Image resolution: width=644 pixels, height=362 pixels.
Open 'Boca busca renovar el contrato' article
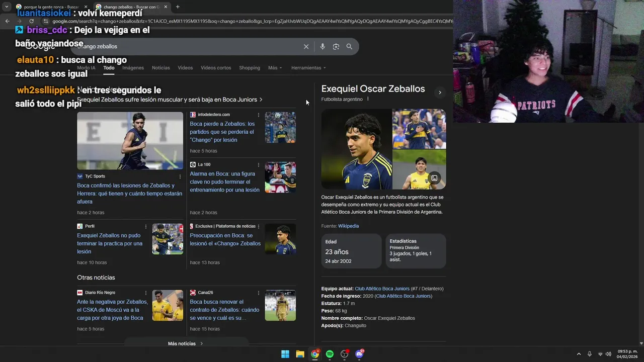pyautogui.click(x=224, y=310)
